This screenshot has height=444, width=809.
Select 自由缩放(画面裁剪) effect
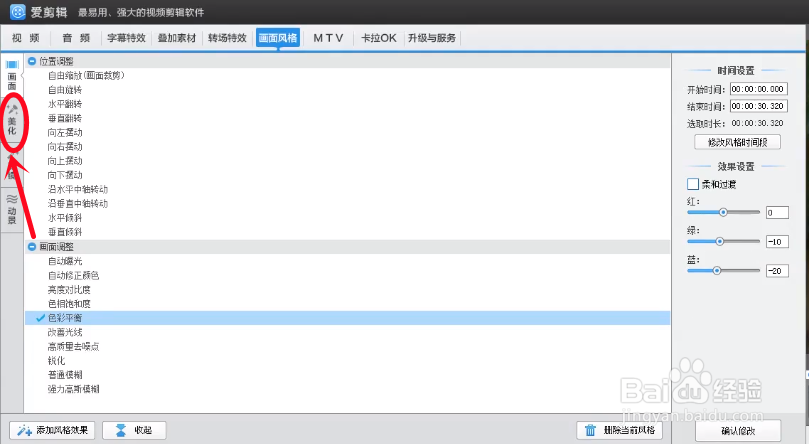tap(86, 75)
